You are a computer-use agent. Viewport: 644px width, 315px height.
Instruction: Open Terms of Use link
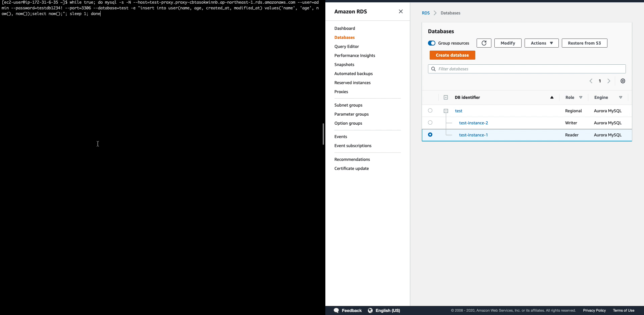click(x=623, y=310)
